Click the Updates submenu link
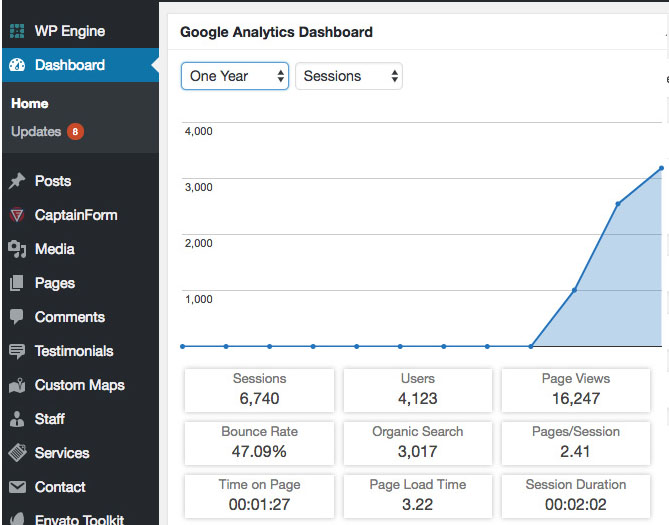Image resolution: width=669 pixels, height=525 pixels. [36, 131]
